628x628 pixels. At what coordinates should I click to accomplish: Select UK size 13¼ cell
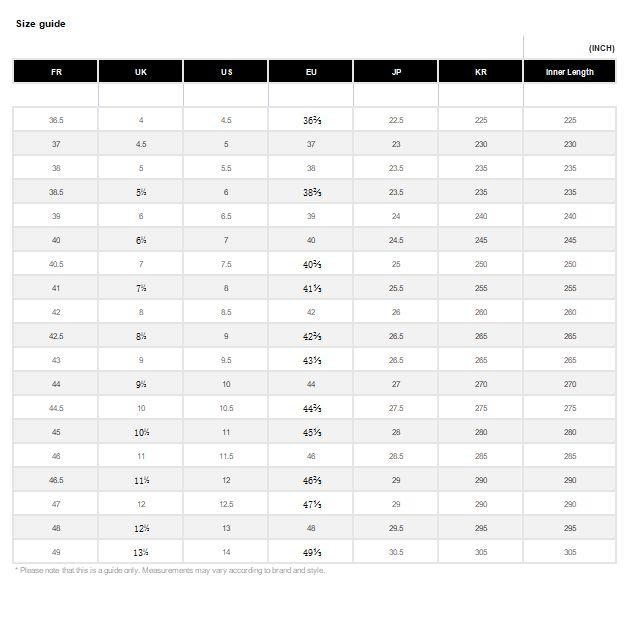pos(141,552)
